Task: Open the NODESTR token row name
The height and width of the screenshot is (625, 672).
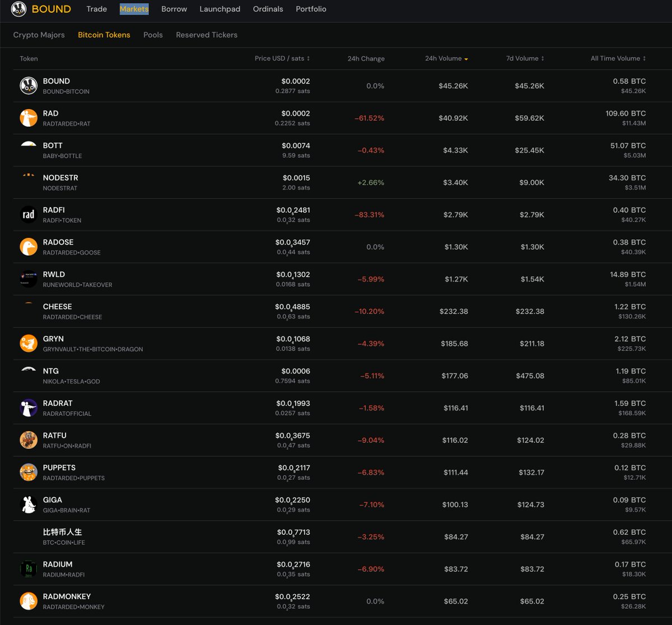Action: tap(60, 178)
